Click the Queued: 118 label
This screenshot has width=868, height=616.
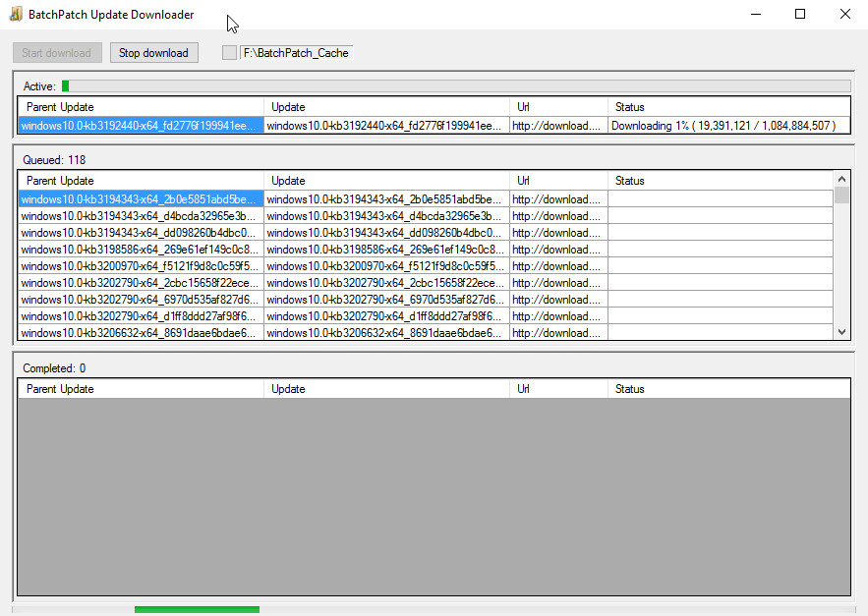coord(54,160)
